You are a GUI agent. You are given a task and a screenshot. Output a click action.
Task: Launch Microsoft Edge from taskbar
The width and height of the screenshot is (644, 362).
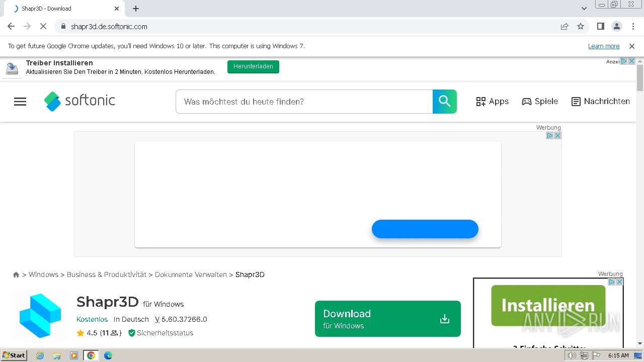(x=108, y=355)
